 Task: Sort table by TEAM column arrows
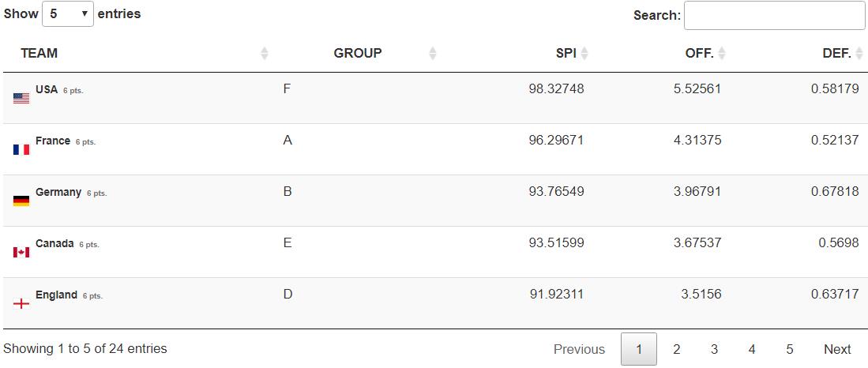tap(265, 53)
